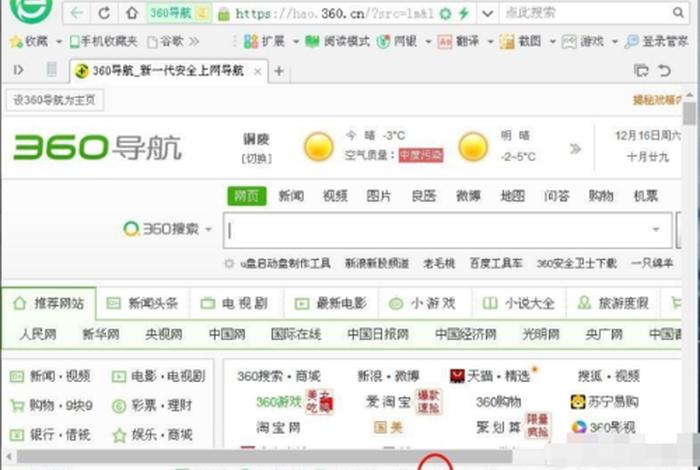The height and width of the screenshot is (470, 700).
Task: Click hot search u盘启动盘制作工具
Action: [x=286, y=263]
